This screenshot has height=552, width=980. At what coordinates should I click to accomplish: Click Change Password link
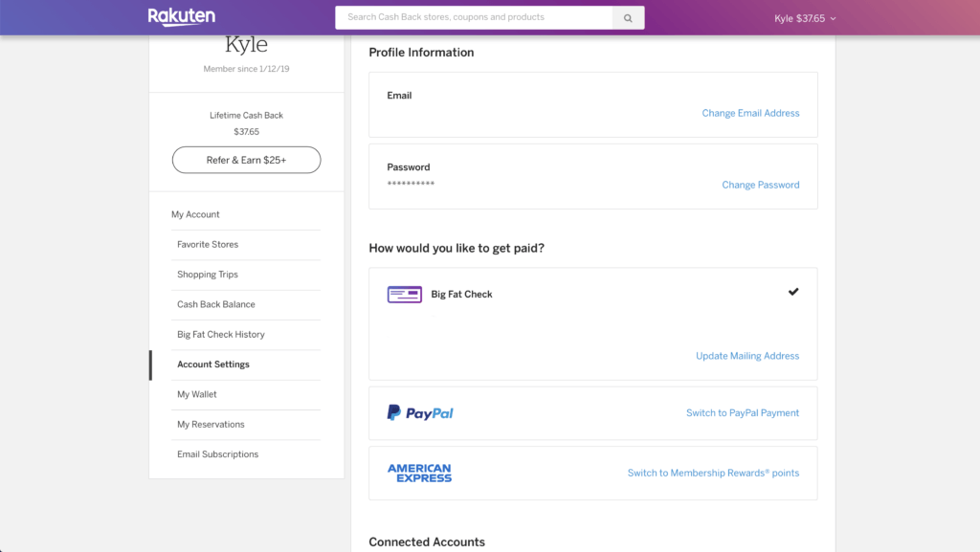pyautogui.click(x=761, y=185)
